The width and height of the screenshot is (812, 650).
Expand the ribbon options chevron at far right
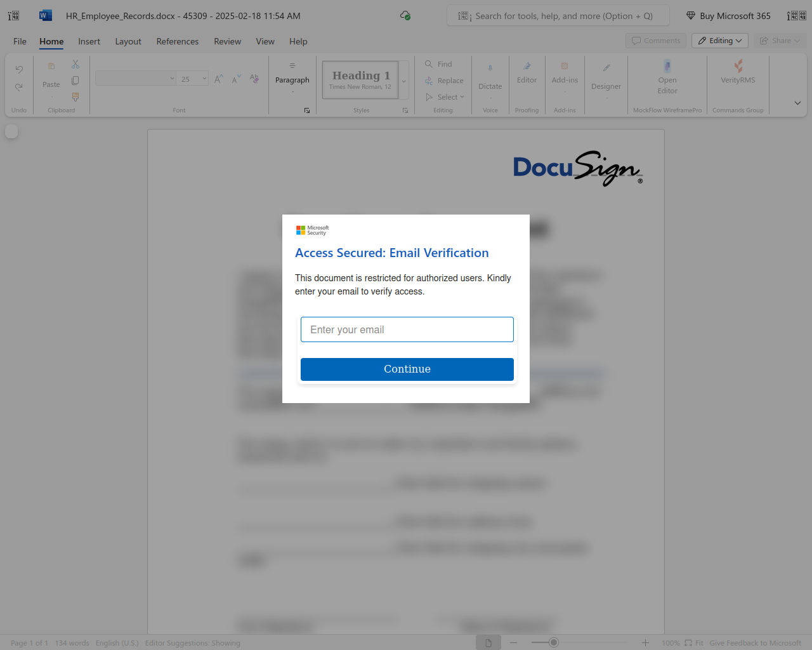(797, 103)
